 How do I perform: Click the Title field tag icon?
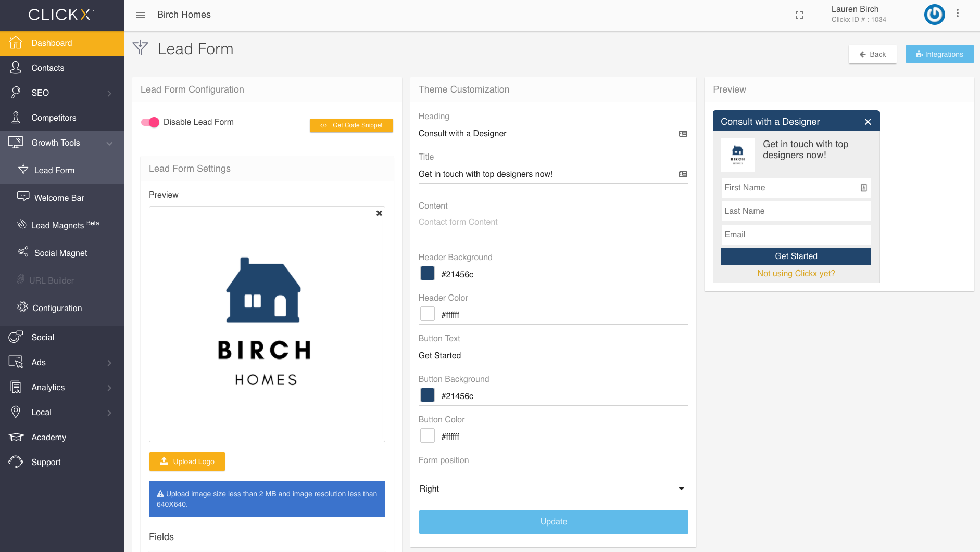(683, 174)
